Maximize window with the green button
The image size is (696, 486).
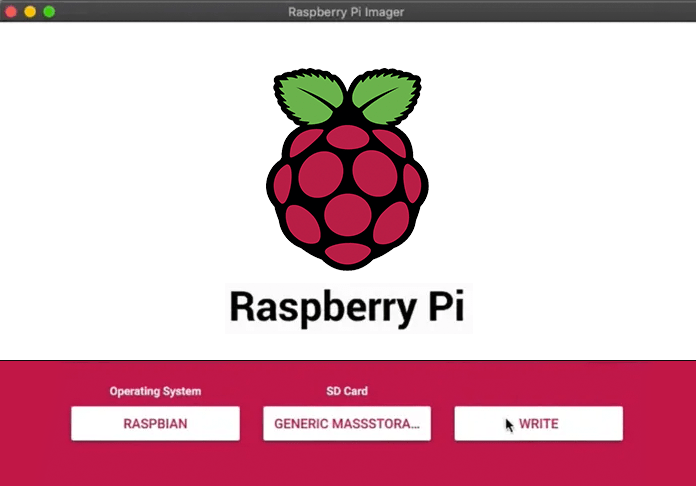tap(49, 12)
